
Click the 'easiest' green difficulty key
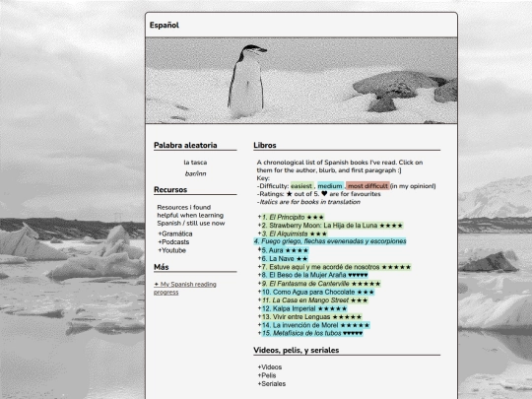pos(301,186)
